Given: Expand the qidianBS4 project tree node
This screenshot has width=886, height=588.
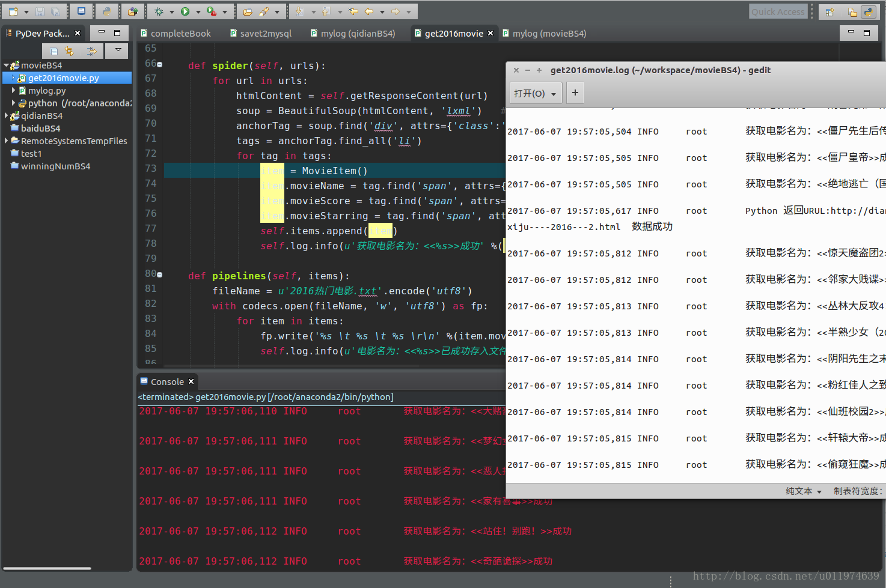Looking at the screenshot, I should point(7,116).
